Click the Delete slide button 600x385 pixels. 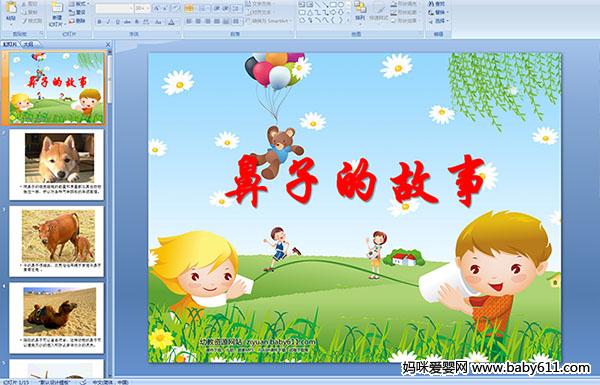click(78, 21)
